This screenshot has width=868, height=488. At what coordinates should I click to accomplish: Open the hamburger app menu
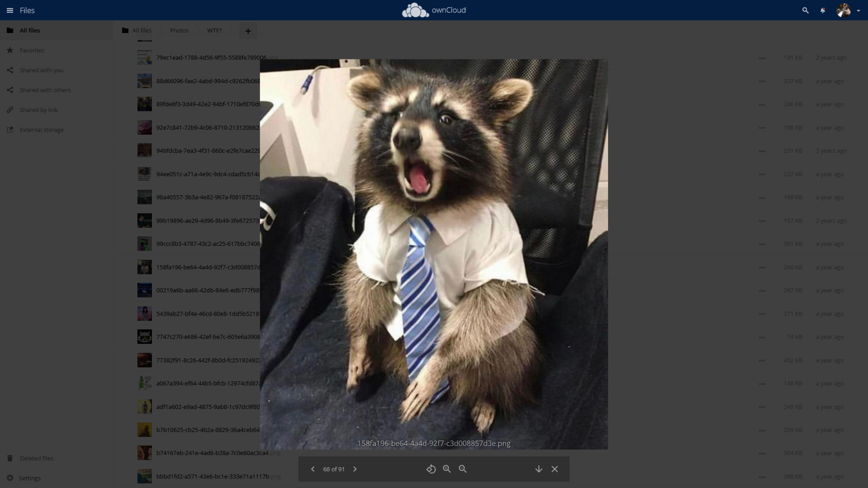[10, 10]
